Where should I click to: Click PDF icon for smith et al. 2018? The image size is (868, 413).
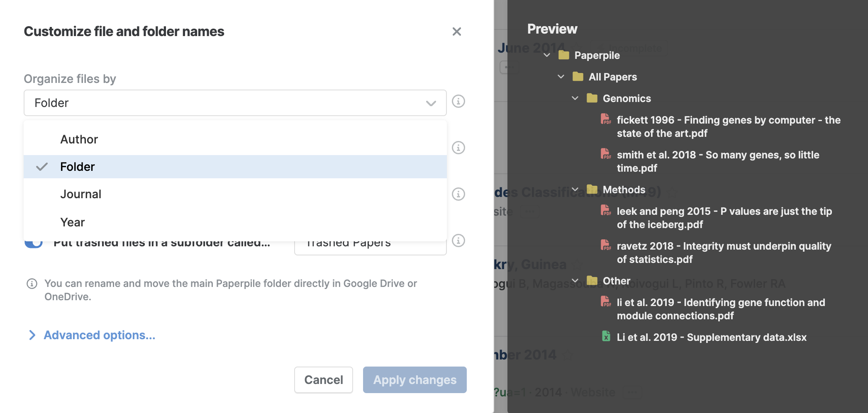point(606,154)
